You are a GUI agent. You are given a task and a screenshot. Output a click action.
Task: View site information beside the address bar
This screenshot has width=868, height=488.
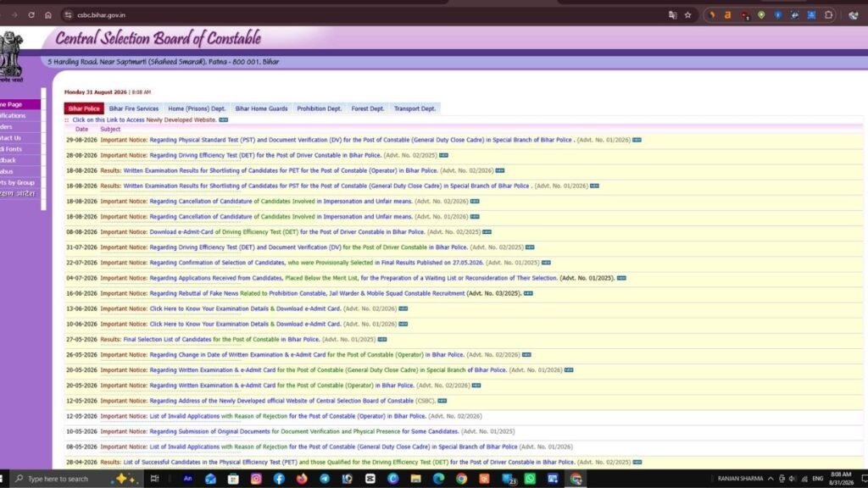point(68,15)
